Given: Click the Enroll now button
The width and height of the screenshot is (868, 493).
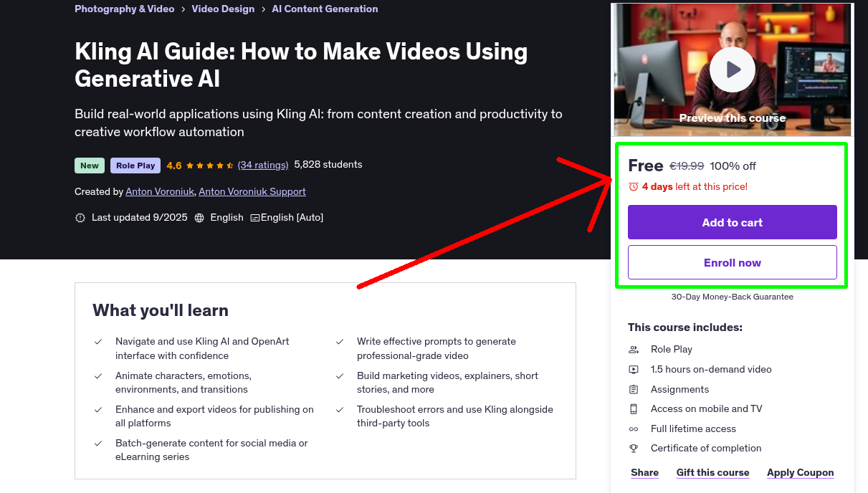Looking at the screenshot, I should click(x=733, y=262).
